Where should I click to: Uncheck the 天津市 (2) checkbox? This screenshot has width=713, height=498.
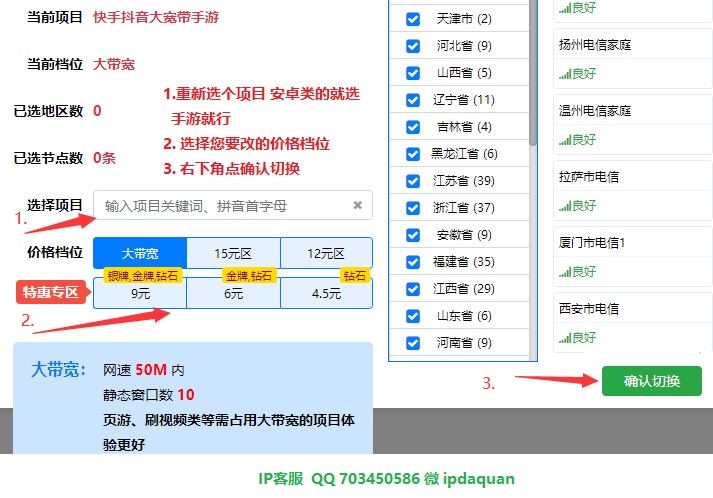tap(412, 19)
